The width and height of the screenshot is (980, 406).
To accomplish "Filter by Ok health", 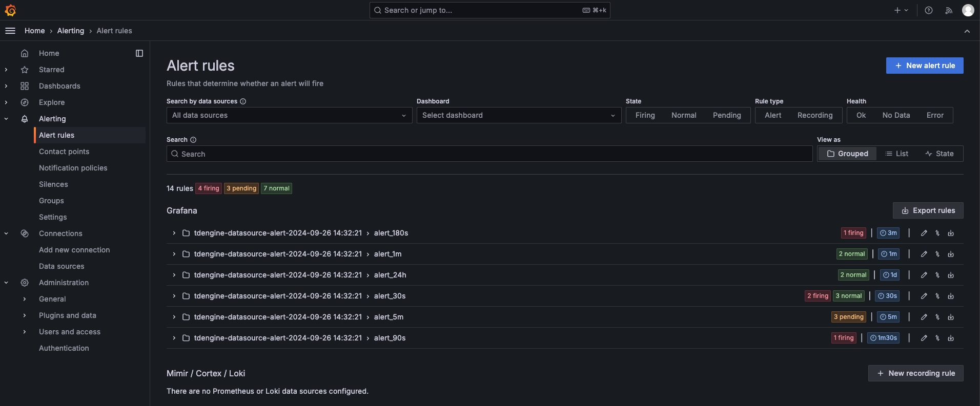I will [x=861, y=115].
